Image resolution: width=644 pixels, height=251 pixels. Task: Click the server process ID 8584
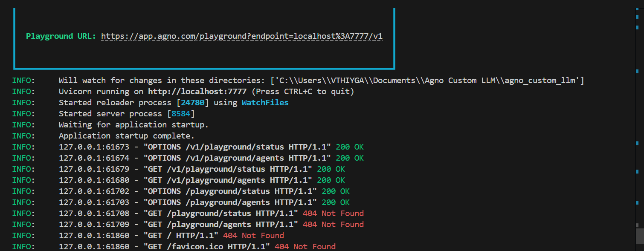coord(181,114)
